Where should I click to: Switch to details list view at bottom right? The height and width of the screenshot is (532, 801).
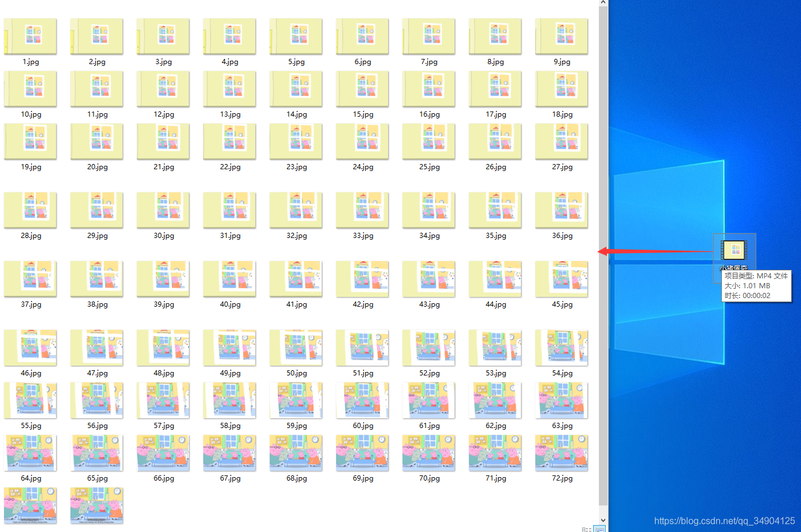pos(587,529)
